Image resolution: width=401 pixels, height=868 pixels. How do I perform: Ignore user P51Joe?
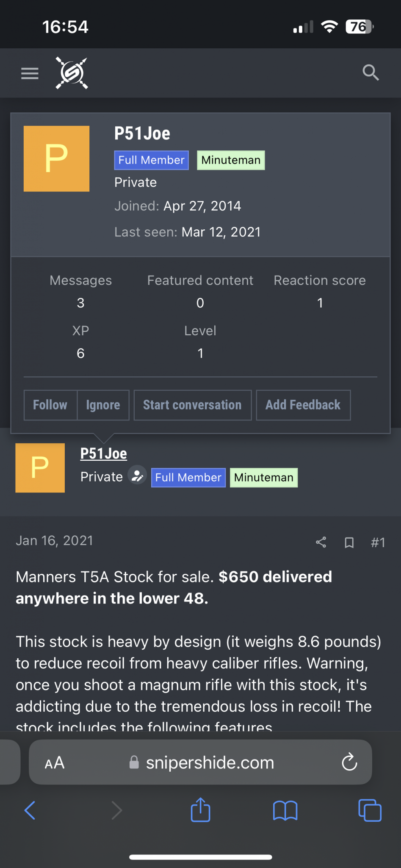(x=103, y=405)
